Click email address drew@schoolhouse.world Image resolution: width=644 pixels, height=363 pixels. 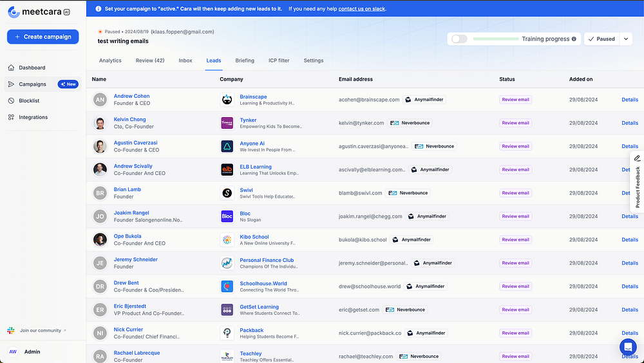click(370, 286)
